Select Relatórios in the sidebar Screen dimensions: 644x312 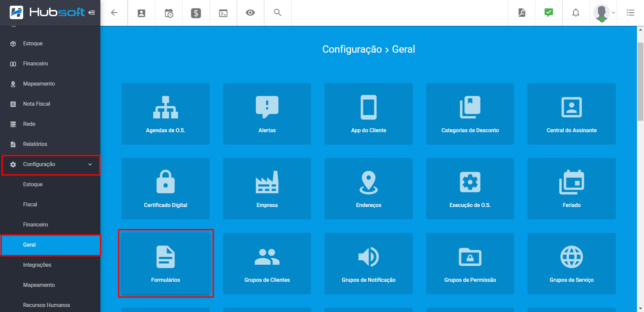pos(50,144)
